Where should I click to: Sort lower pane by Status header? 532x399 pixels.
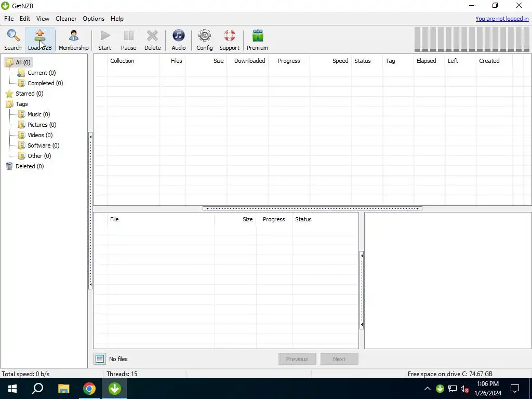[325, 219]
